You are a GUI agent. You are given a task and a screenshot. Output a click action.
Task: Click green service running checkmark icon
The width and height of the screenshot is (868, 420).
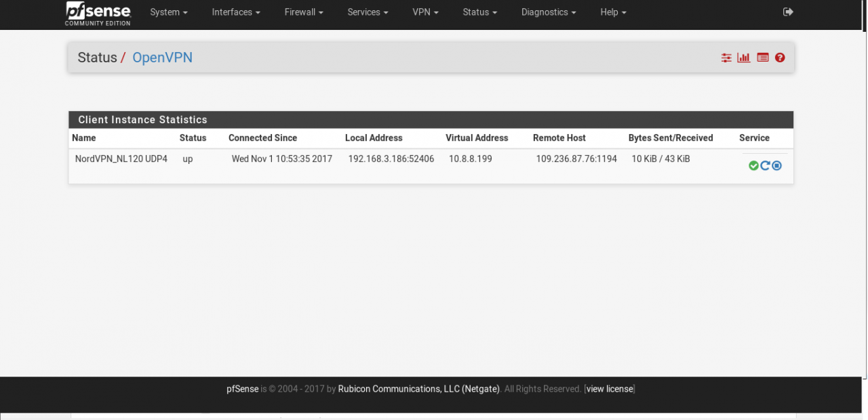point(753,165)
